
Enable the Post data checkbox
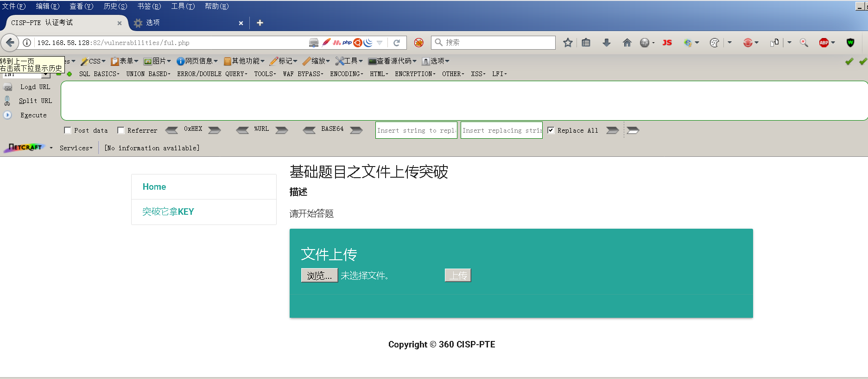point(68,130)
